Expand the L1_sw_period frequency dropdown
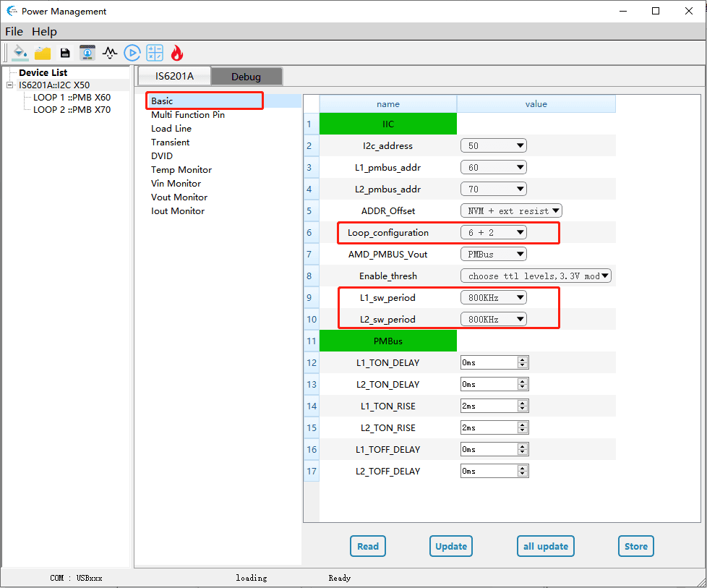This screenshot has height=588, width=707. 493,297
